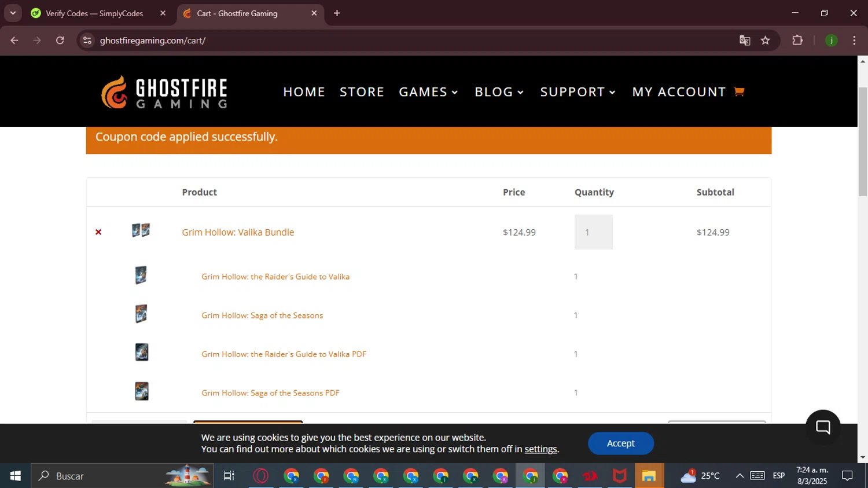Open File Explorer from the taskbar

click(x=649, y=476)
